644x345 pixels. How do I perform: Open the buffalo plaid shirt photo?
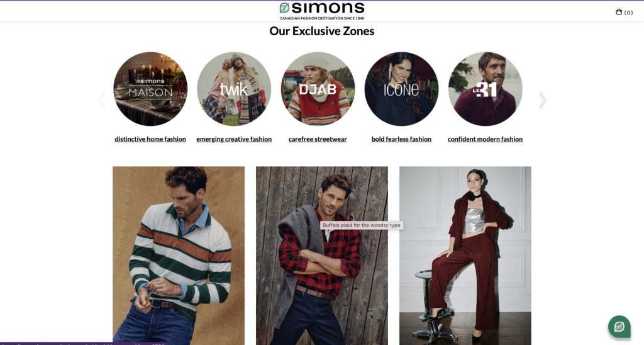coord(322,256)
